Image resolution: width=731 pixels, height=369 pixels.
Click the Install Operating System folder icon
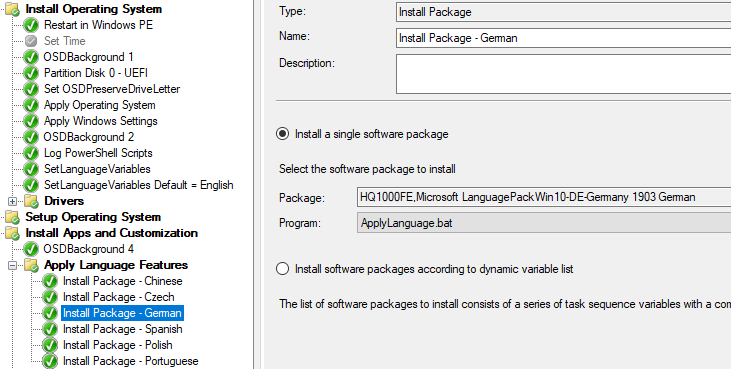click(12, 9)
